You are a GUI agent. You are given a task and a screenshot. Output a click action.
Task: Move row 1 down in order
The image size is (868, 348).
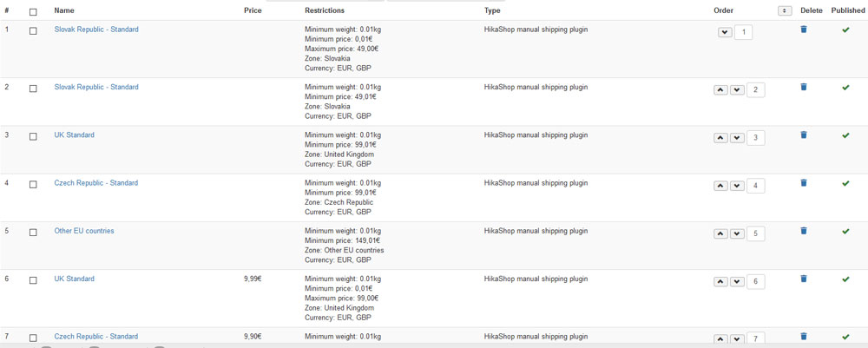[x=725, y=33]
